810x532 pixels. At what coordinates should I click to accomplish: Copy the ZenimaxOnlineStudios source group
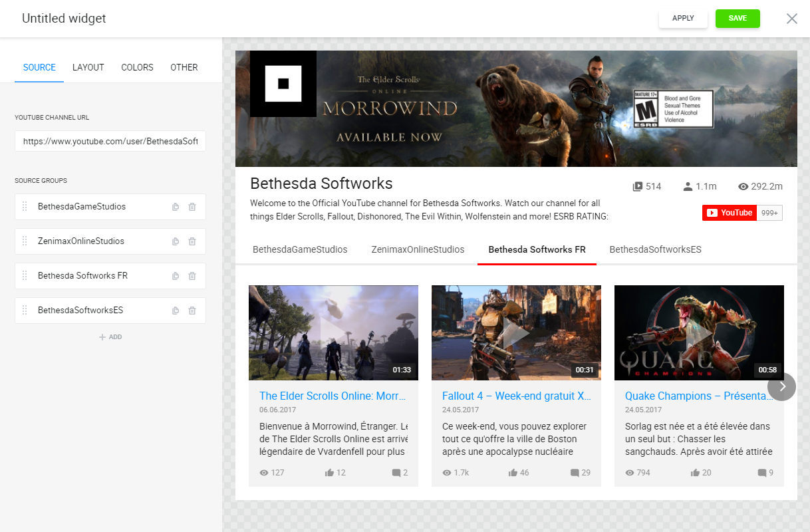(176, 241)
